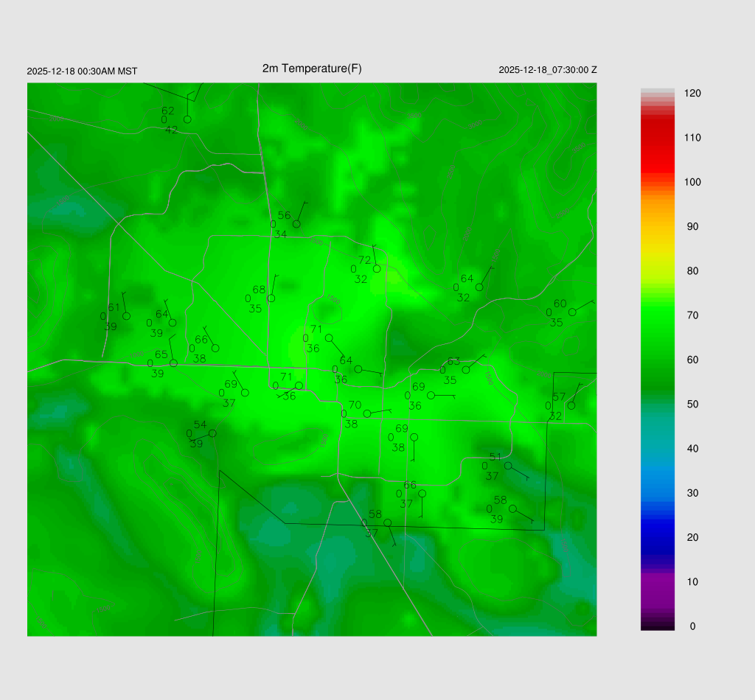Viewport: 755px width, 700px height.
Task: Click the red 110 region of the colorbar
Action: [x=658, y=138]
